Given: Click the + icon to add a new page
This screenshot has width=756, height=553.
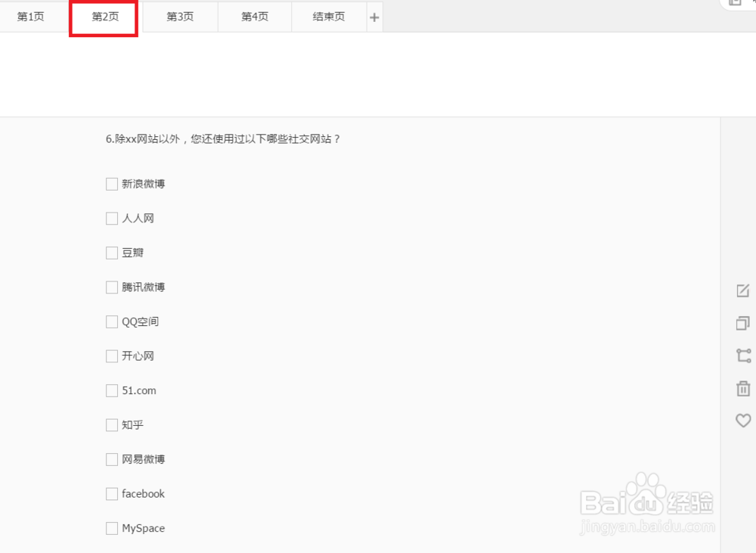Looking at the screenshot, I should 374,17.
